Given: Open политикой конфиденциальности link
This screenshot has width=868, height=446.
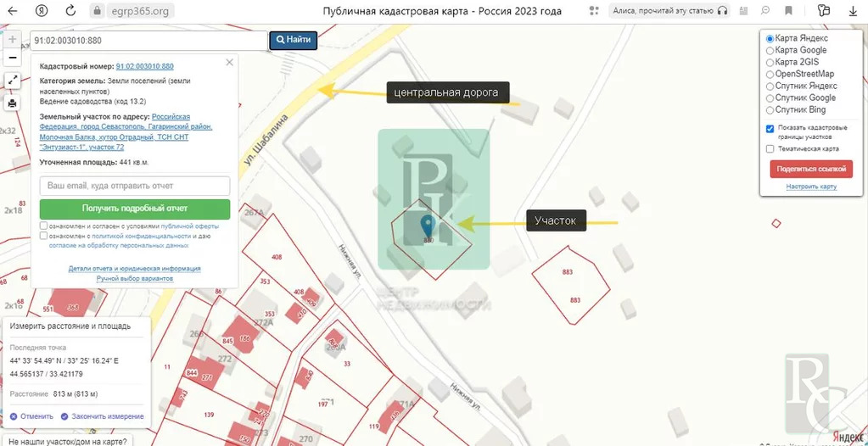Looking at the screenshot, I should point(141,236).
